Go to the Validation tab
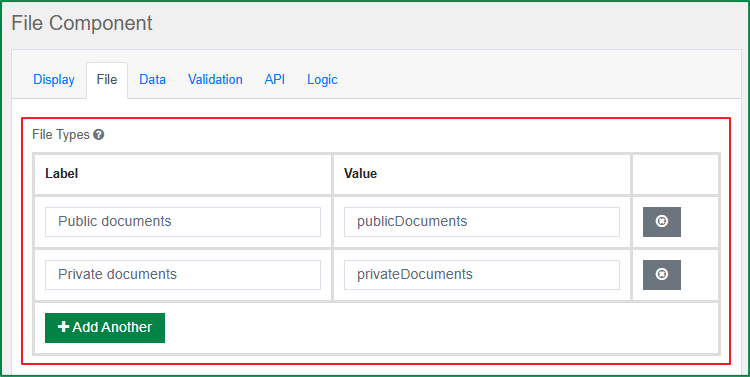Image resolution: width=750 pixels, height=377 pixels. (x=215, y=79)
